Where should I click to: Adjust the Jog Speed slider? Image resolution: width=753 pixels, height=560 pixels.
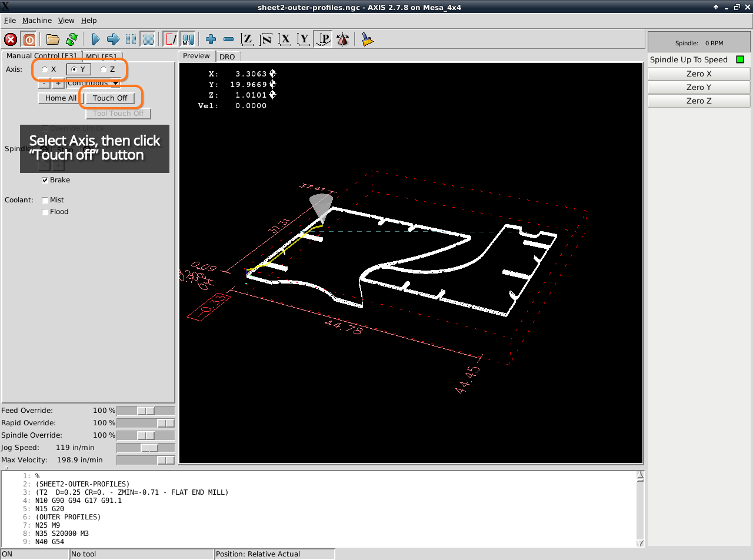[x=146, y=448]
